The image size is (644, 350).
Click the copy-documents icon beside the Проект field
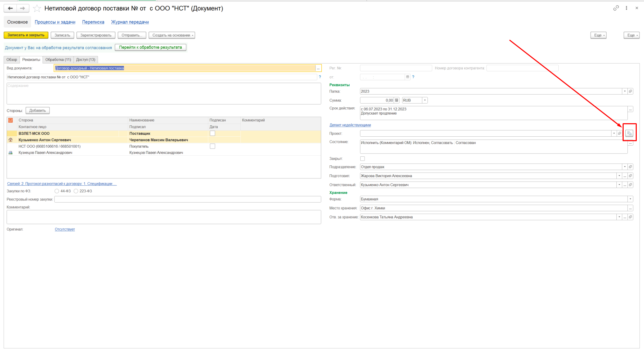click(629, 133)
